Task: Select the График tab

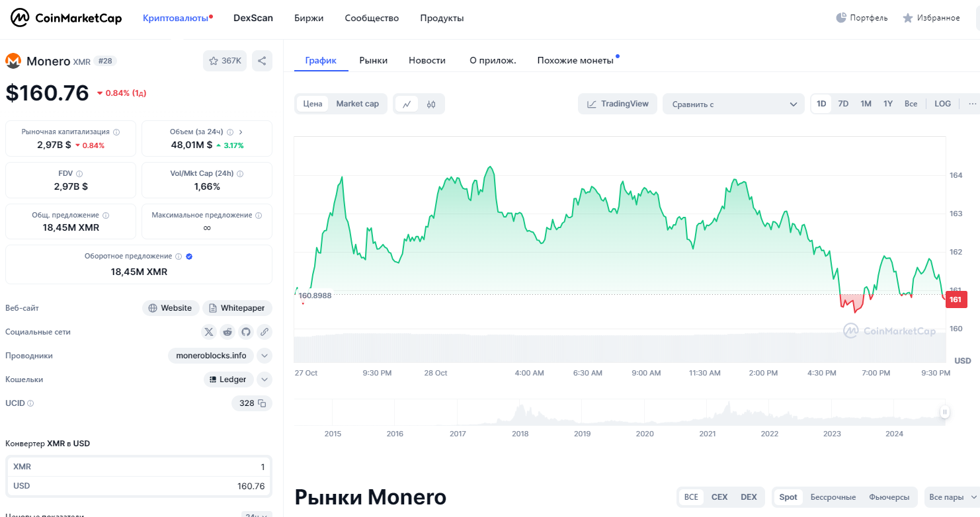Action: point(321,60)
